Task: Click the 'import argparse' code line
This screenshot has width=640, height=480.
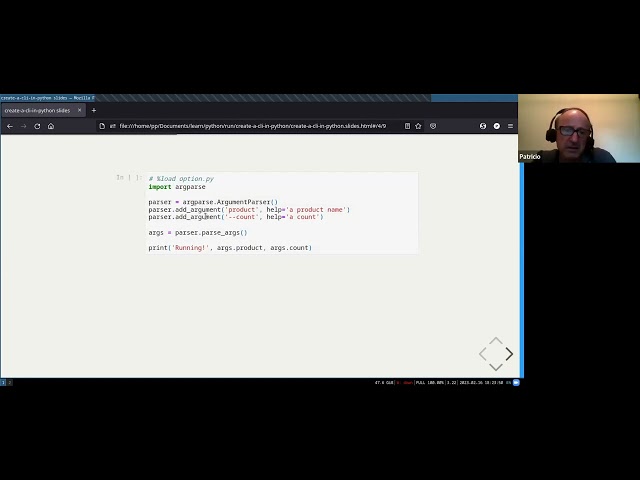Action: point(177,187)
